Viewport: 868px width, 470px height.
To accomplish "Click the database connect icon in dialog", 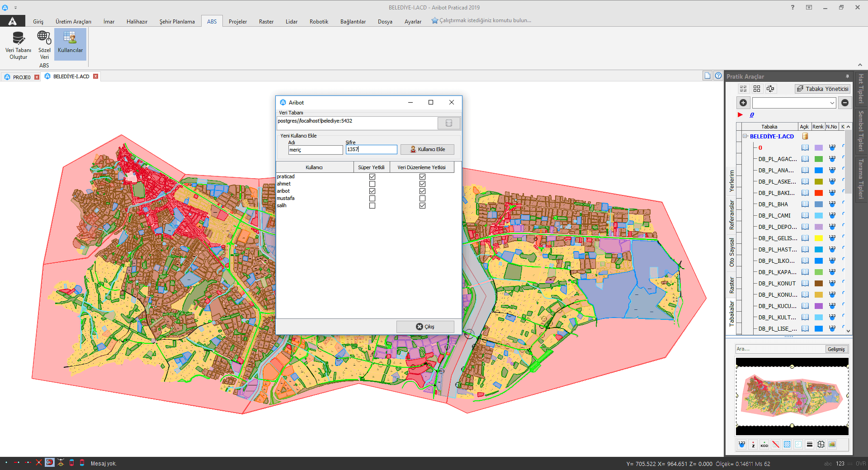I will pyautogui.click(x=448, y=123).
